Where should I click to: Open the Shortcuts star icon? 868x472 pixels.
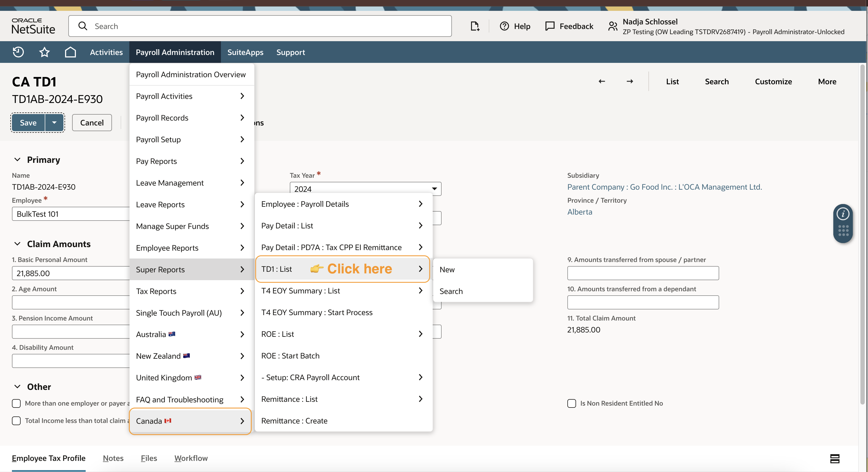(x=44, y=52)
